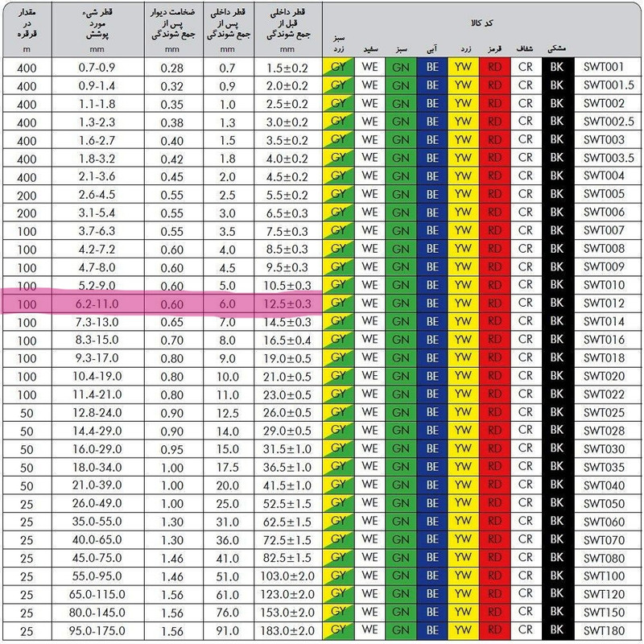Click the red RD swatch in SWT012 row

pos(494,303)
